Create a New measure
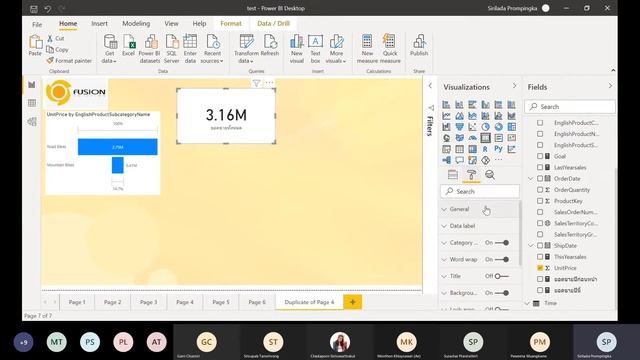640x360 pixels. coord(367,49)
